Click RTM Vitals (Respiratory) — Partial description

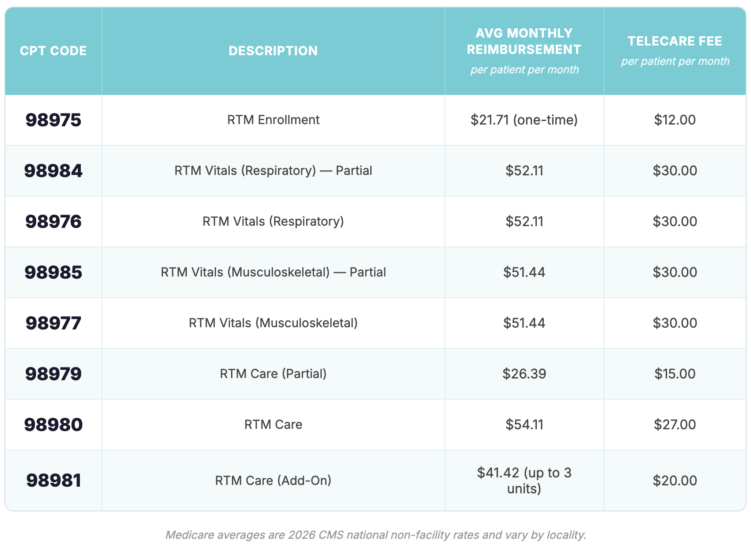(x=273, y=171)
